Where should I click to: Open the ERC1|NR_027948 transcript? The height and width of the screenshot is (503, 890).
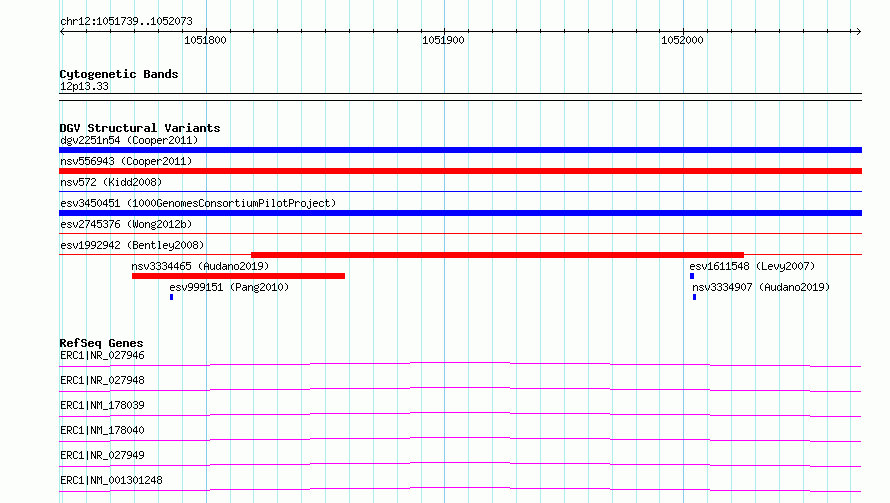coord(102,380)
